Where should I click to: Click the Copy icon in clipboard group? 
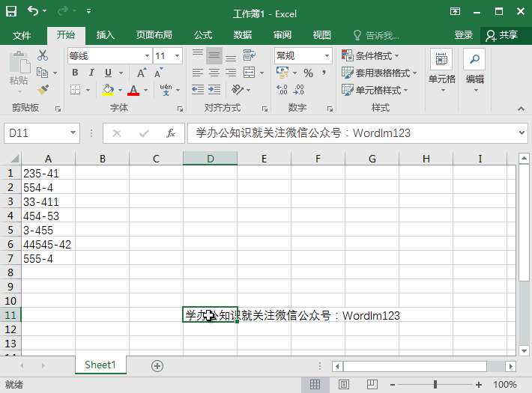(x=43, y=73)
